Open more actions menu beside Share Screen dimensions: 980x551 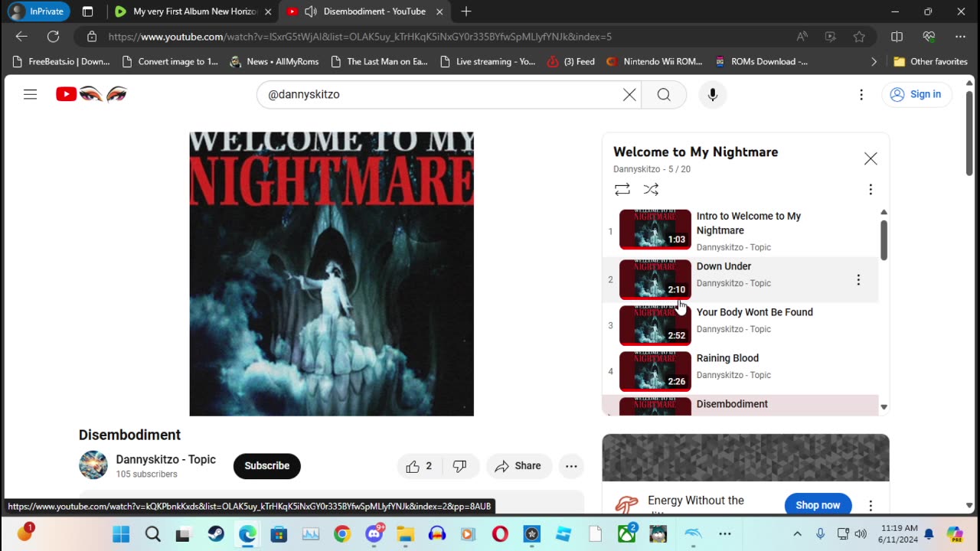point(571,466)
